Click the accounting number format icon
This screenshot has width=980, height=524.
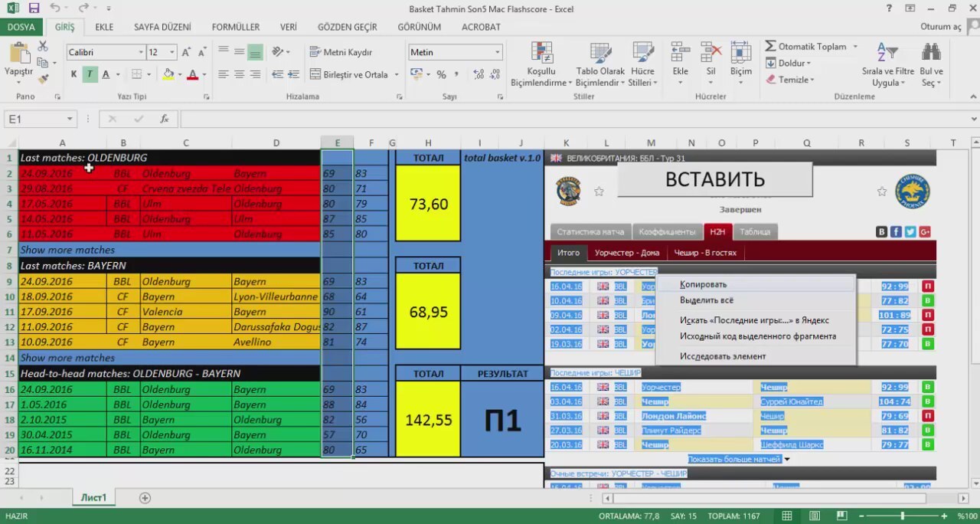[x=416, y=74]
